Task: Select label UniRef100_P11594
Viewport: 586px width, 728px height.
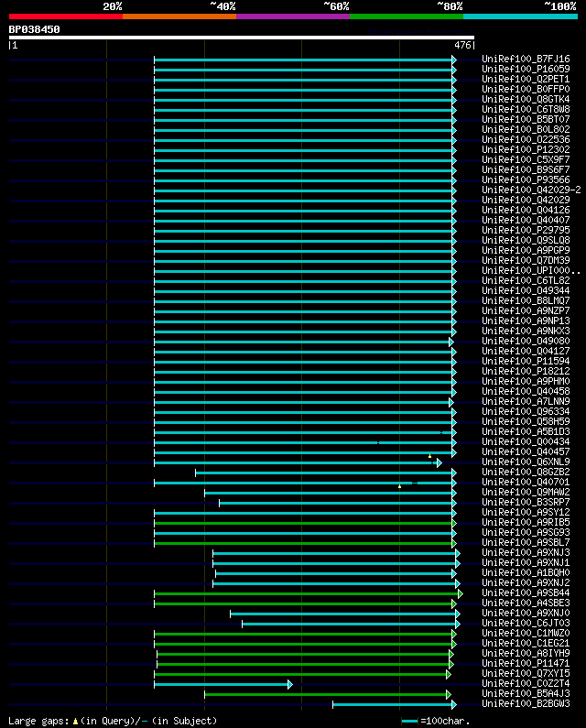Action: pyautogui.click(x=526, y=361)
